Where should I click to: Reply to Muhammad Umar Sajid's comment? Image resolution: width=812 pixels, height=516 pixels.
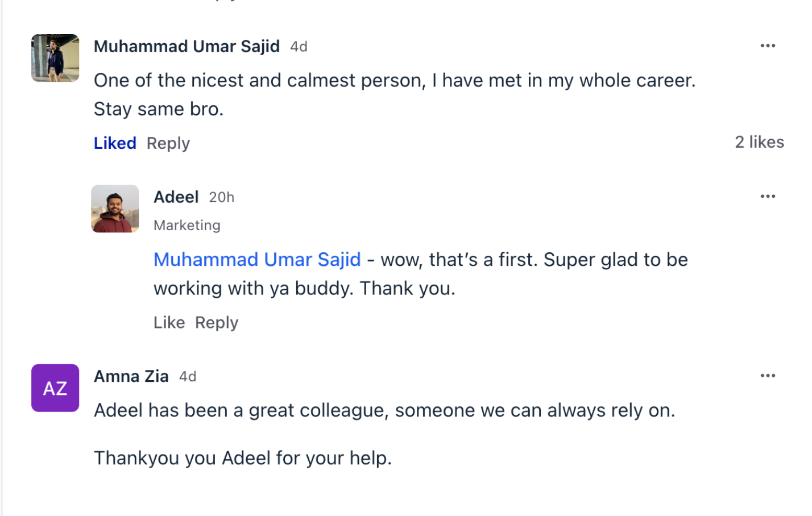(168, 143)
